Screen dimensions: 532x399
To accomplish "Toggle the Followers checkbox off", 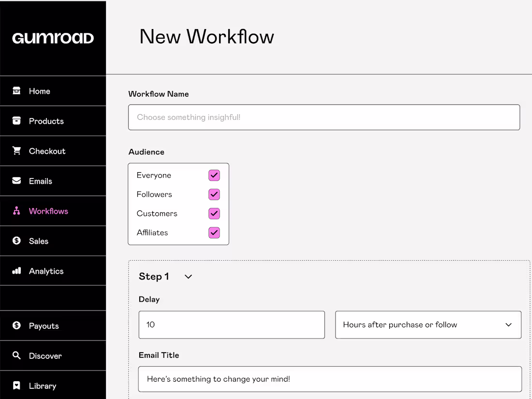I will (x=214, y=194).
